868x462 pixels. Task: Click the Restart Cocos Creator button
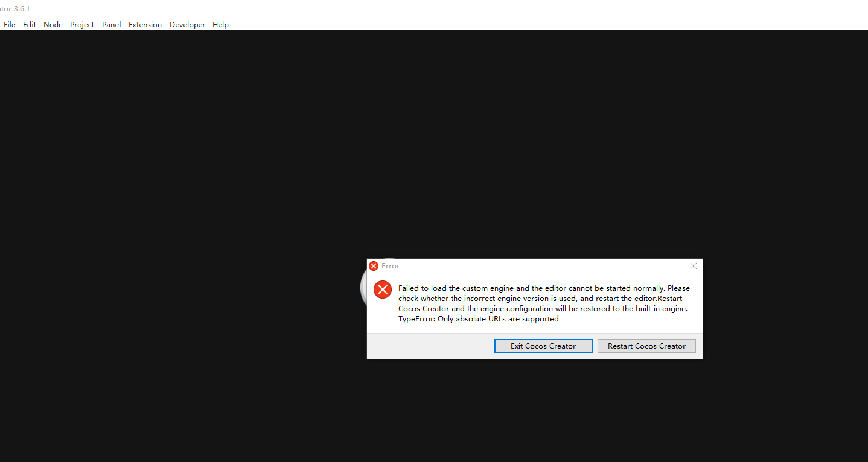[x=646, y=346]
